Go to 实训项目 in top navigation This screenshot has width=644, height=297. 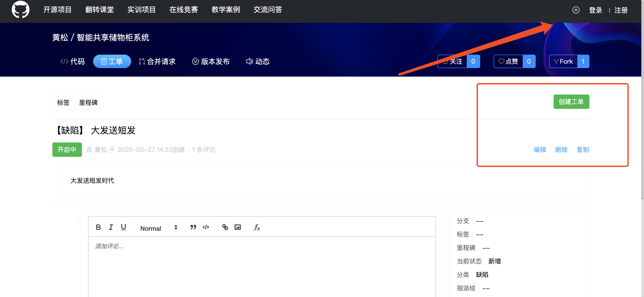(141, 10)
